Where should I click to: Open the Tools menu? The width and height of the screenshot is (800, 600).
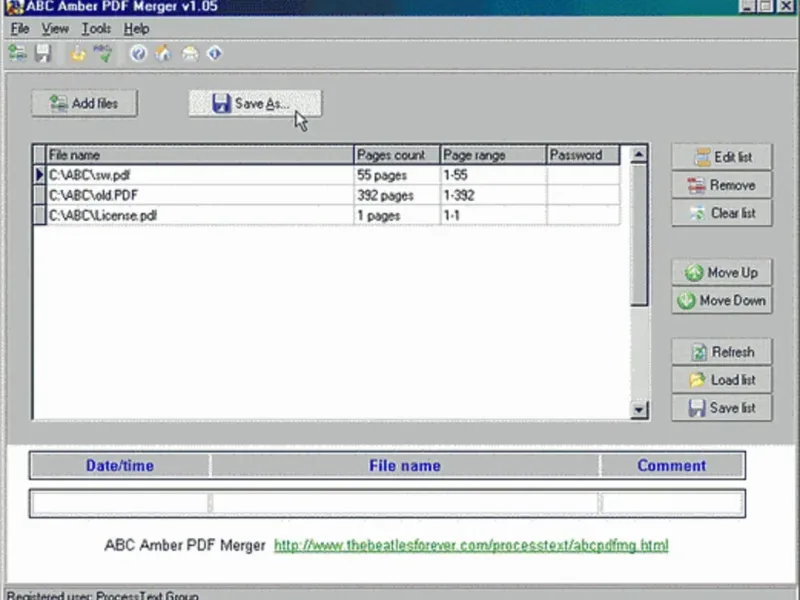tap(96, 29)
